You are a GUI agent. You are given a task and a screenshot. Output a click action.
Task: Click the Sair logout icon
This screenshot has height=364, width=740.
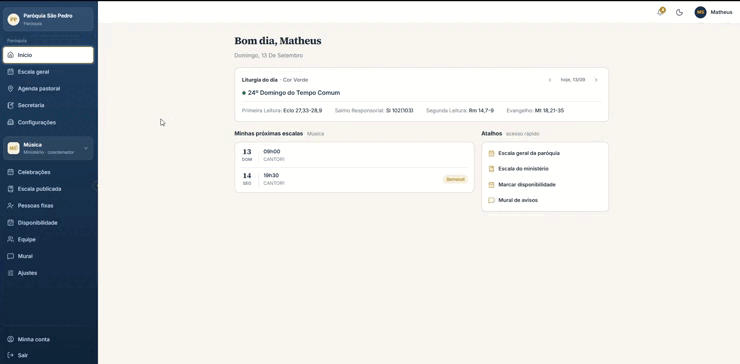pyautogui.click(x=10, y=355)
